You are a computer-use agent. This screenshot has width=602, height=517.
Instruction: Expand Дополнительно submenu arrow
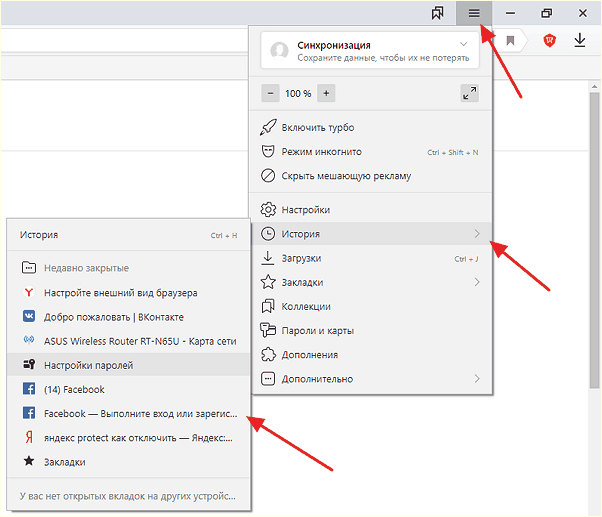pos(477,379)
